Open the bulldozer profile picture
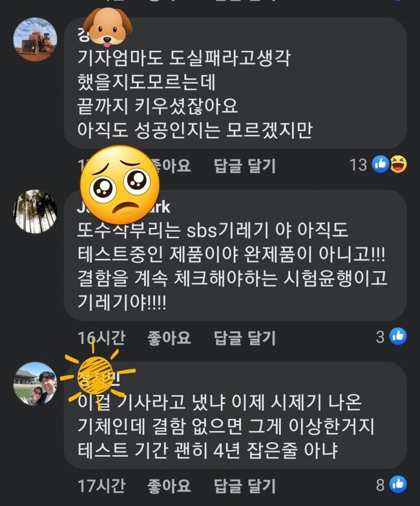 pos(35,40)
